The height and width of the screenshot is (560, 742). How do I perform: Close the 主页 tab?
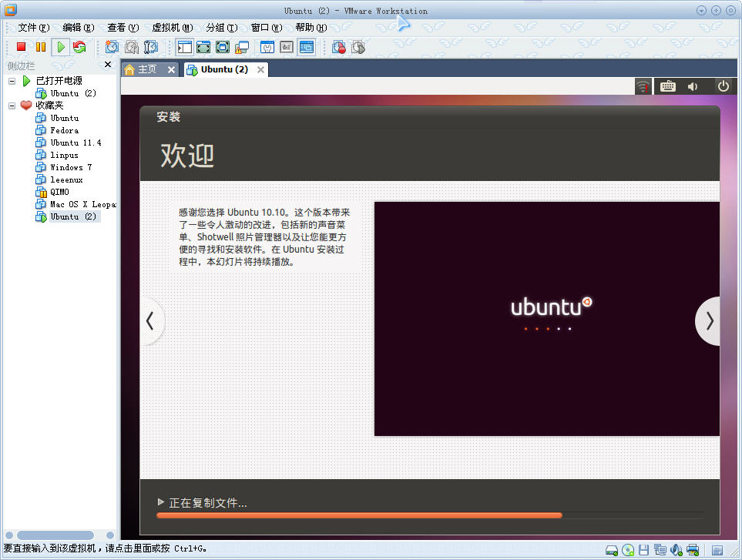click(x=171, y=70)
